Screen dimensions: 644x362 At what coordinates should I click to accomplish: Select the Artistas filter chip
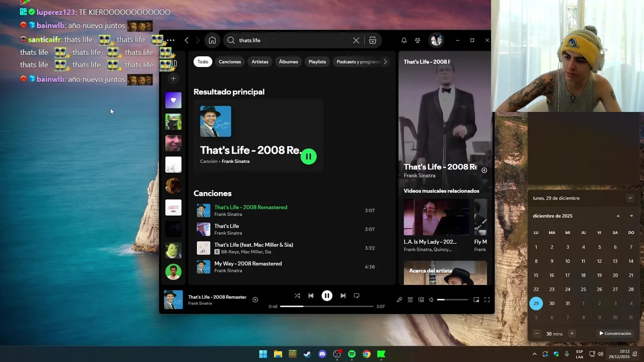260,62
